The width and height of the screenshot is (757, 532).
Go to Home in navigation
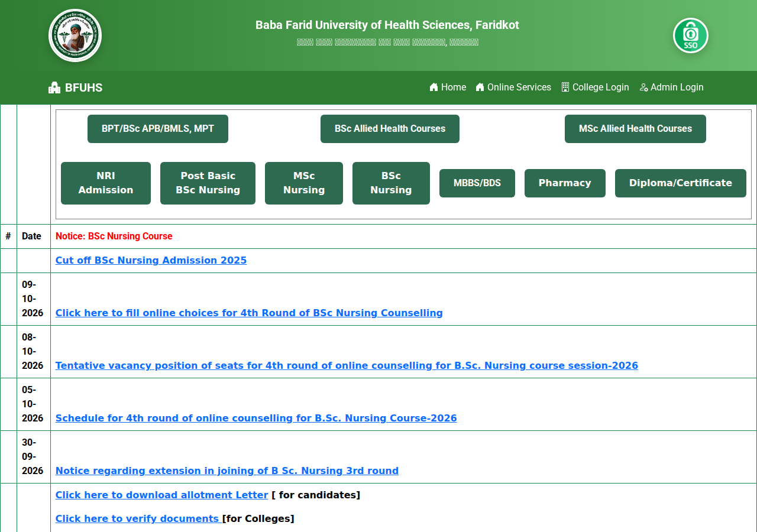448,87
